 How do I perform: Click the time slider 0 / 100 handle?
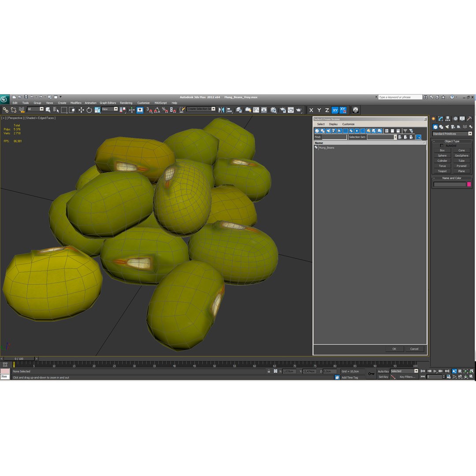19,359
